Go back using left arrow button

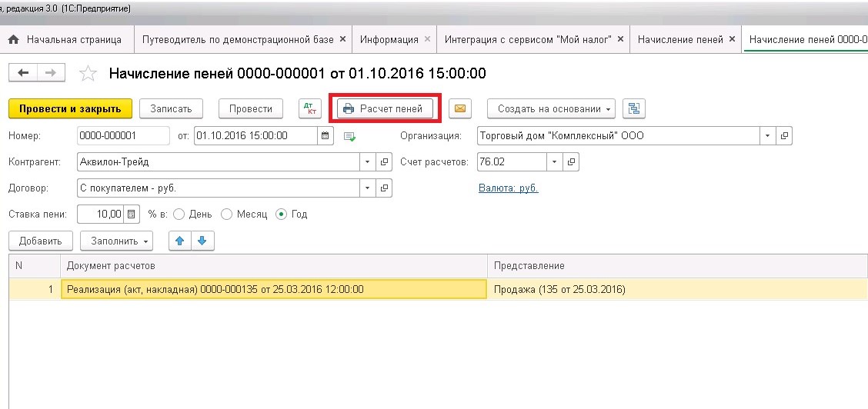pyautogui.click(x=23, y=73)
